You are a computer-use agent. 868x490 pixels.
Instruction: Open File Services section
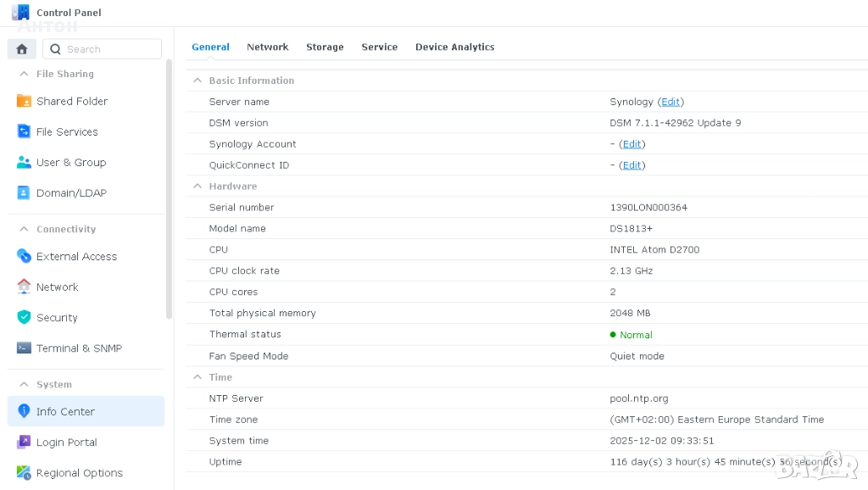click(66, 131)
